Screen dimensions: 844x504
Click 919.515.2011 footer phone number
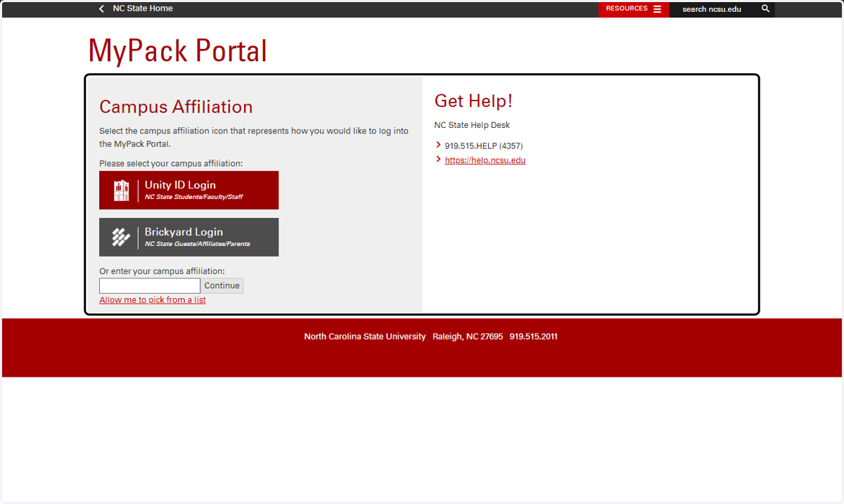click(534, 337)
